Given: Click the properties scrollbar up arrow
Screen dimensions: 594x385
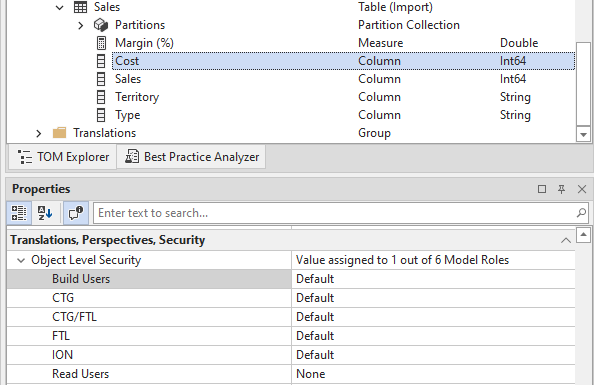Looking at the screenshot, I should pos(583,235).
